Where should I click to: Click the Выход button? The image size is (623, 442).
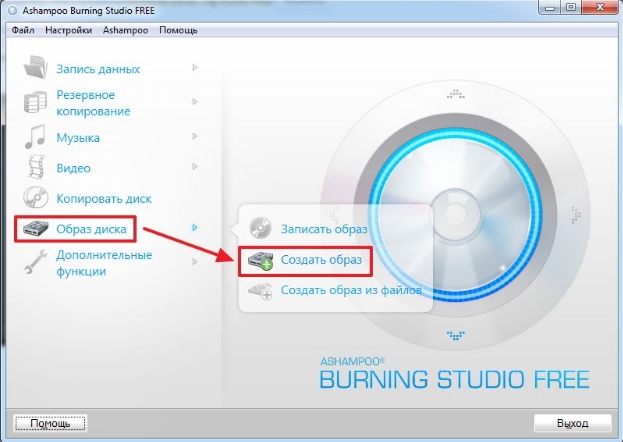(573, 423)
